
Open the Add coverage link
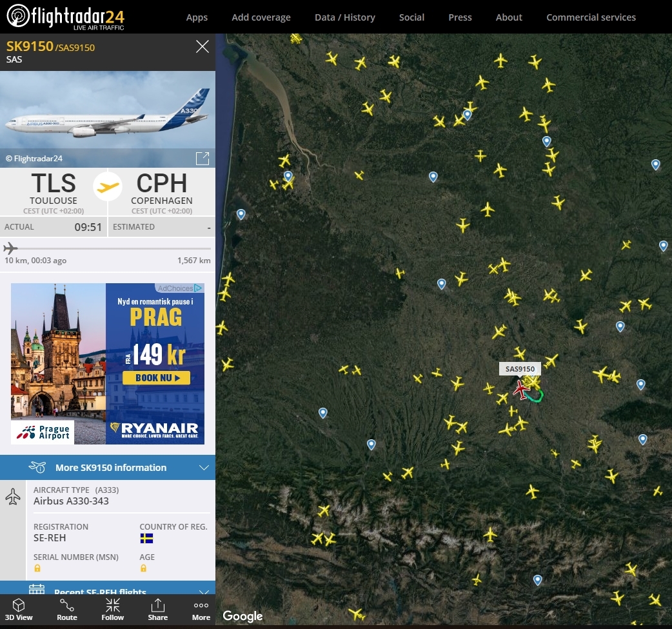point(261,17)
